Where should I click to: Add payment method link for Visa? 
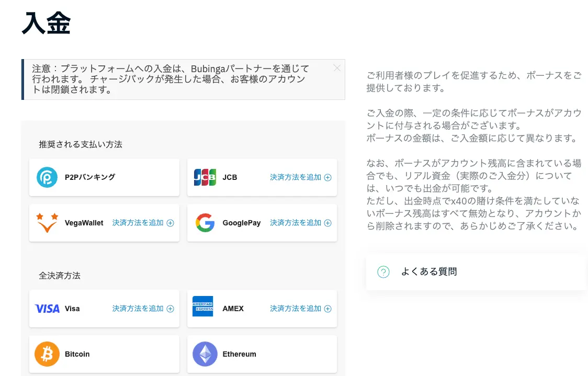[143, 309]
